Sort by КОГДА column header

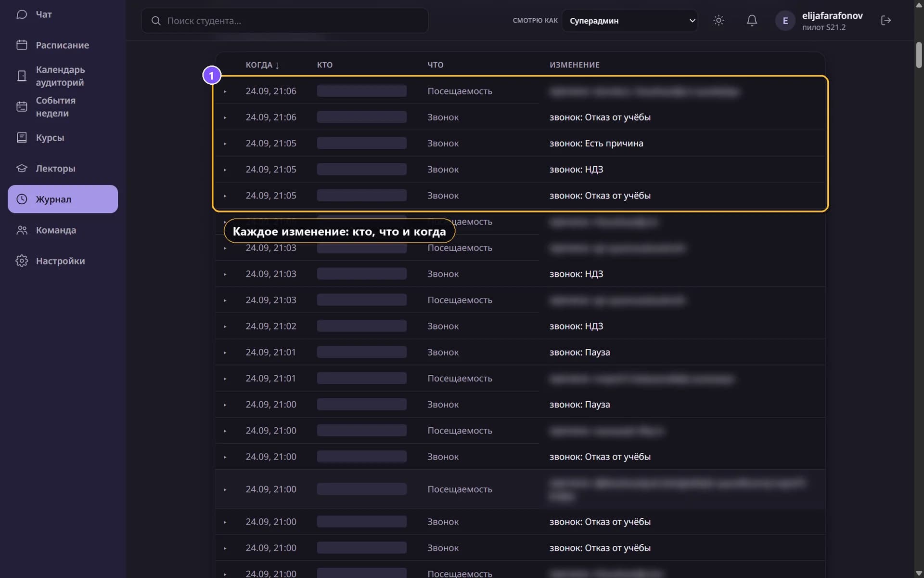click(262, 65)
